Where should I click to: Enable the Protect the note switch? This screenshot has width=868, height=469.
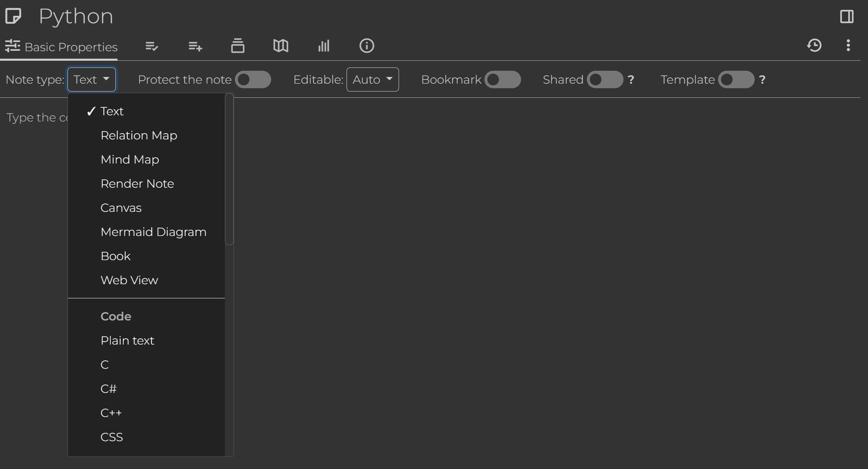pos(253,79)
